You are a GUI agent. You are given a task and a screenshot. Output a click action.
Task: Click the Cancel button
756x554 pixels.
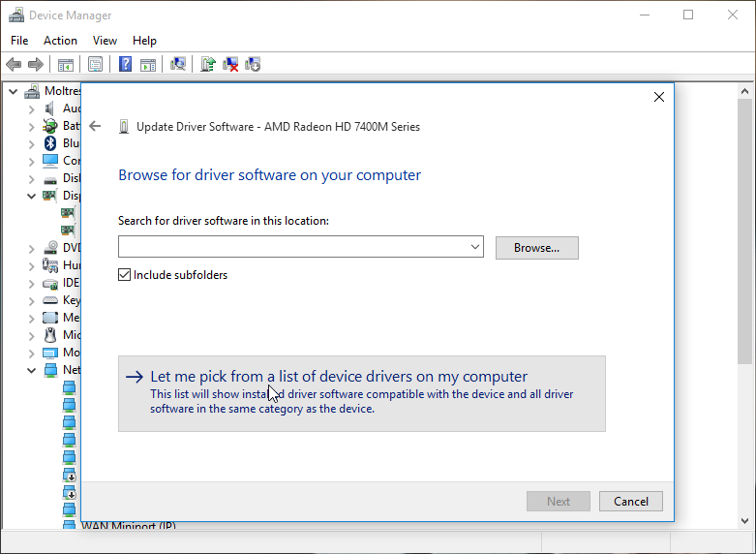pyautogui.click(x=630, y=502)
